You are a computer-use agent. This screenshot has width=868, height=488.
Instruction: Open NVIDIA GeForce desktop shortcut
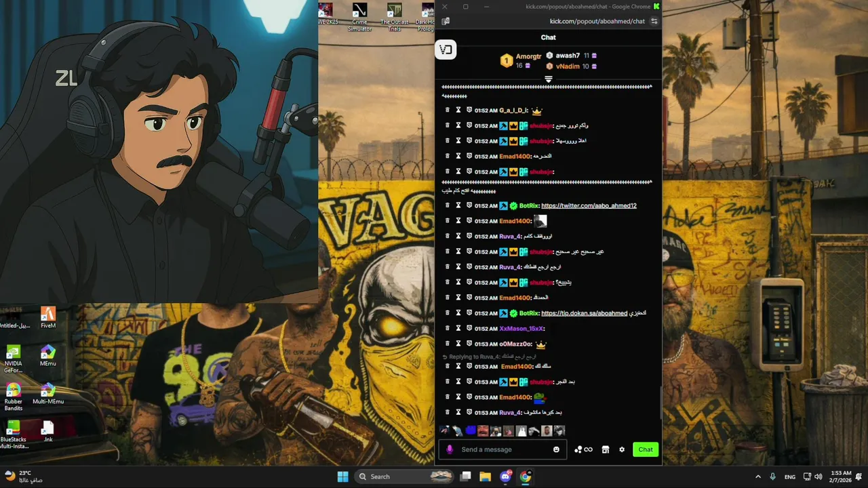[x=13, y=359]
